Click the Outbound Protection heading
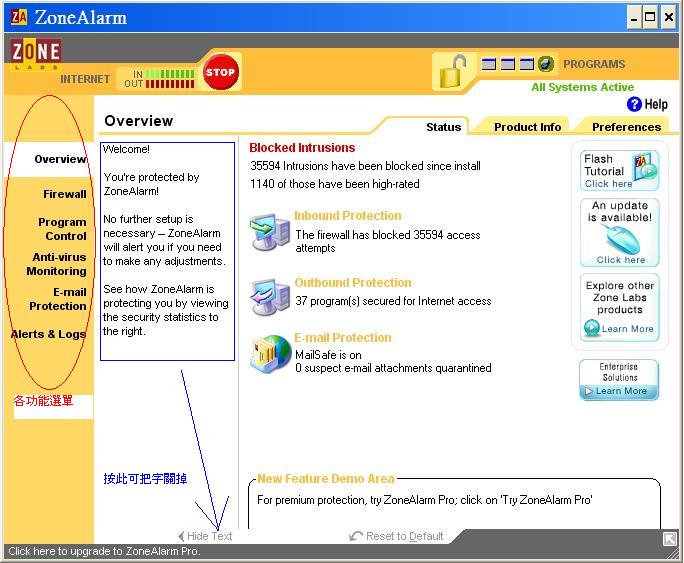Screen dimensions: 684x563 coord(353,283)
